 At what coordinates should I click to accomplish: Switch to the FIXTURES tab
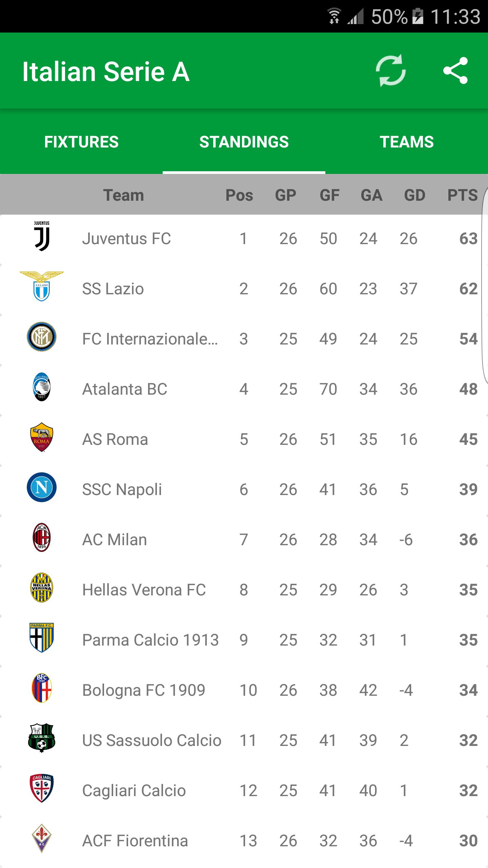81,142
